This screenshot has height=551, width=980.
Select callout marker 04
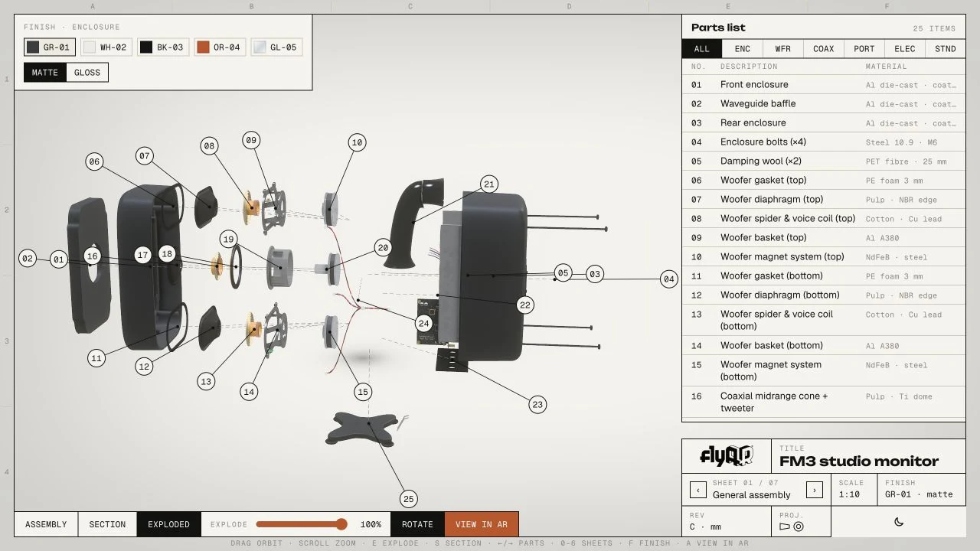tap(668, 279)
